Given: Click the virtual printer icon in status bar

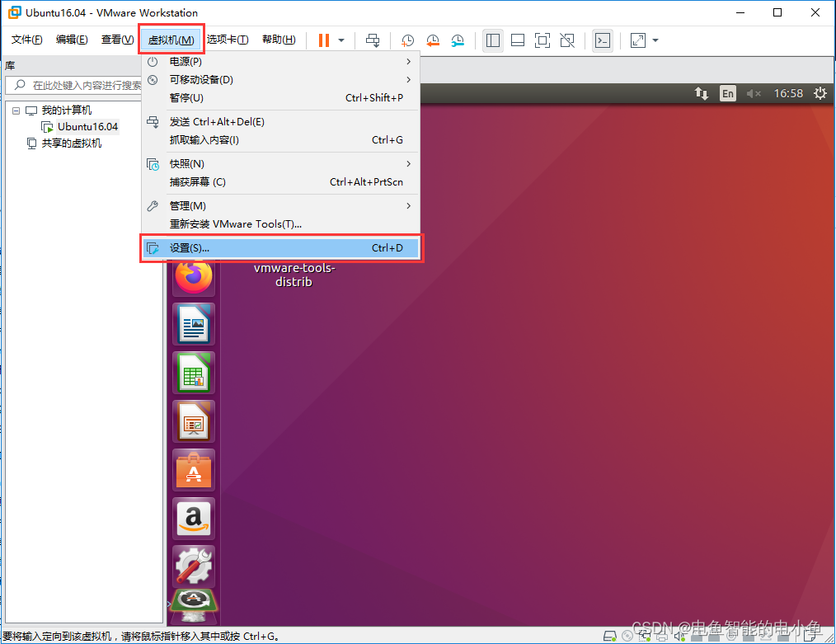Looking at the screenshot, I should (x=662, y=635).
